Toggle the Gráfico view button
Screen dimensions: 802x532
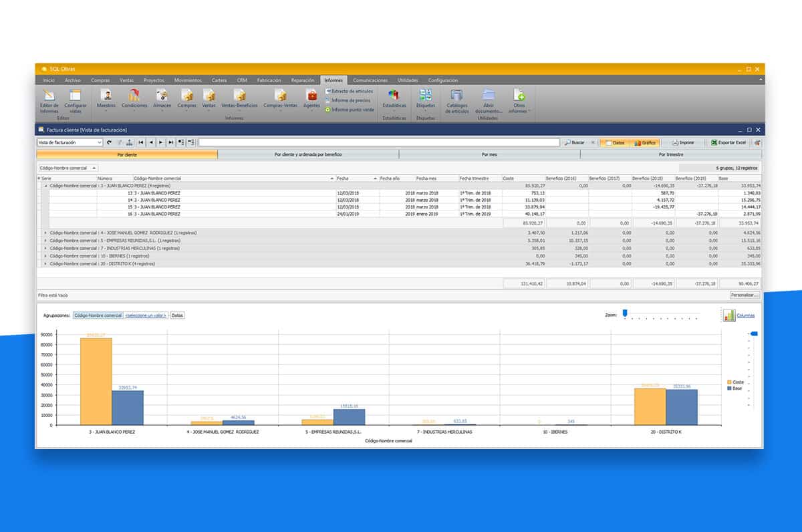point(645,142)
